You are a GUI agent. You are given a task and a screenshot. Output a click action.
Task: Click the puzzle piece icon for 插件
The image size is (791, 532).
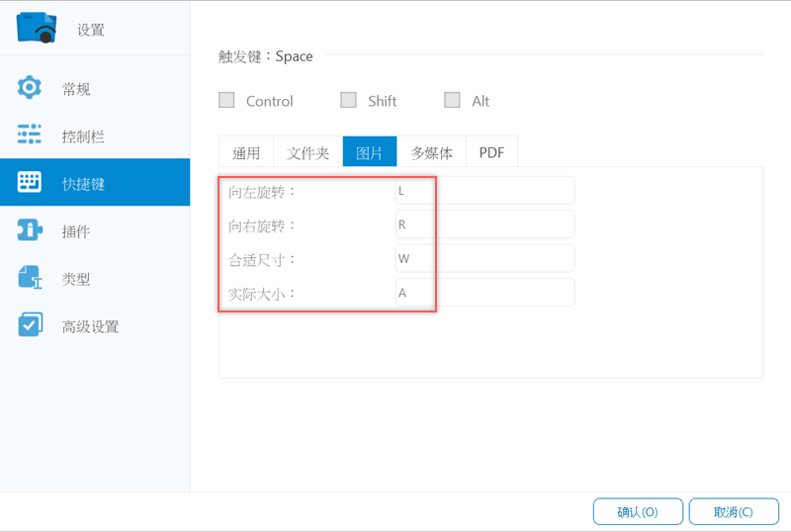pyautogui.click(x=31, y=230)
